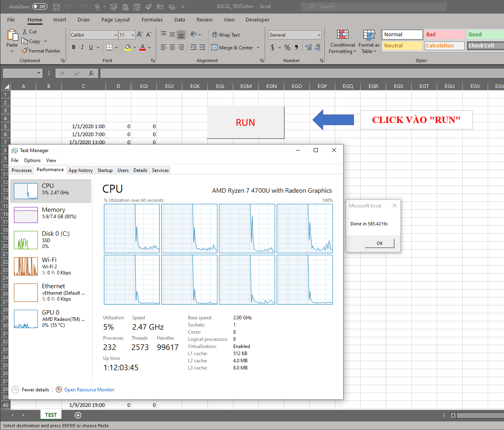504x430 pixels.
Task: Click Insert Function fx icon
Action: pyautogui.click(x=91, y=73)
